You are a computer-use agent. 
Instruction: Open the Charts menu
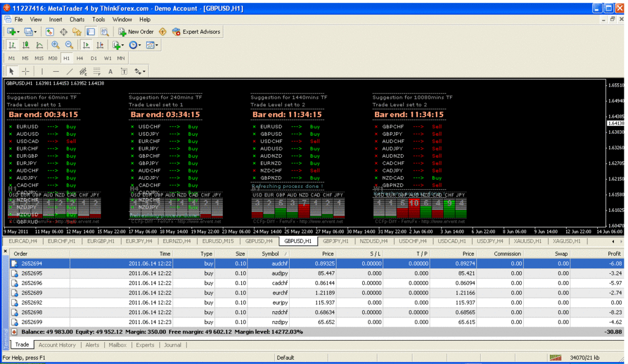tap(77, 19)
